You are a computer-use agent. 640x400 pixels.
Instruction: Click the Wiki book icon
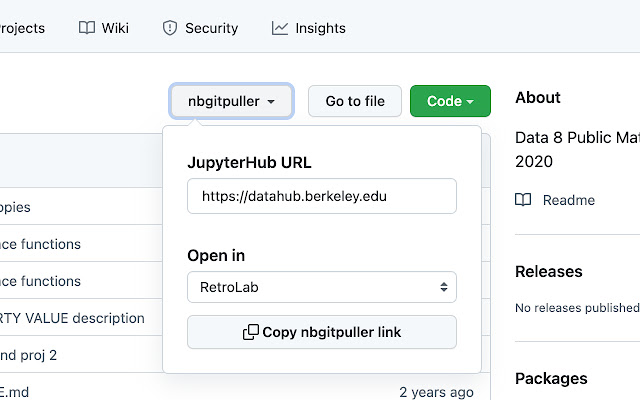click(87, 28)
